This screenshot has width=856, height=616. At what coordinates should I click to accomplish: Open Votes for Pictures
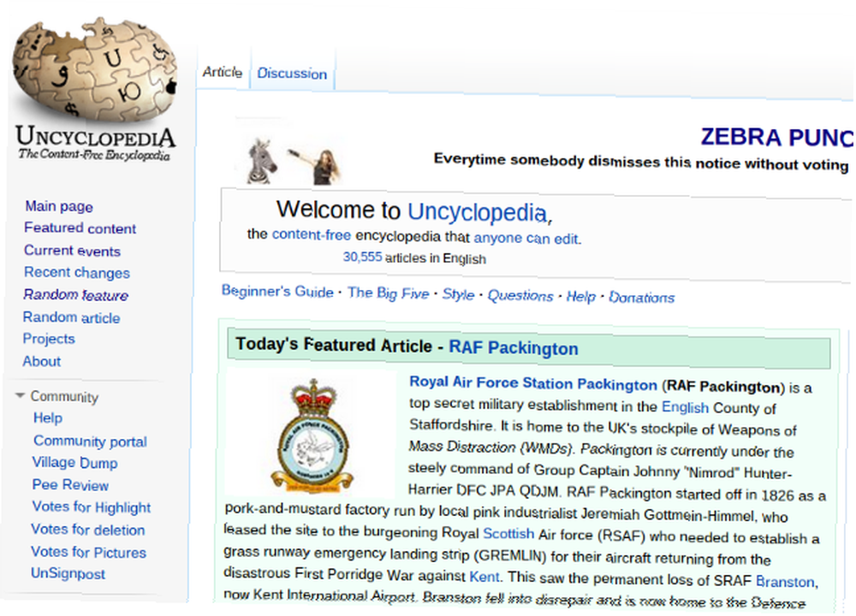(x=88, y=552)
